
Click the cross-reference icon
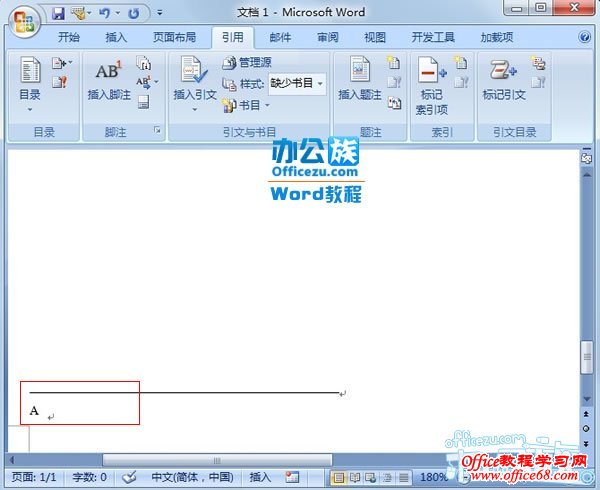(x=394, y=103)
